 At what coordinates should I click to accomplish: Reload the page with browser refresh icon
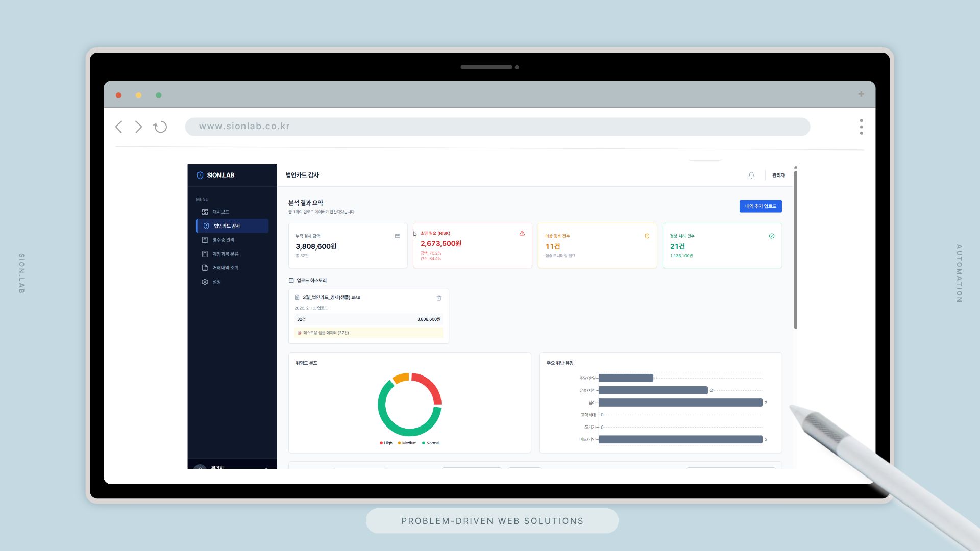point(160,127)
